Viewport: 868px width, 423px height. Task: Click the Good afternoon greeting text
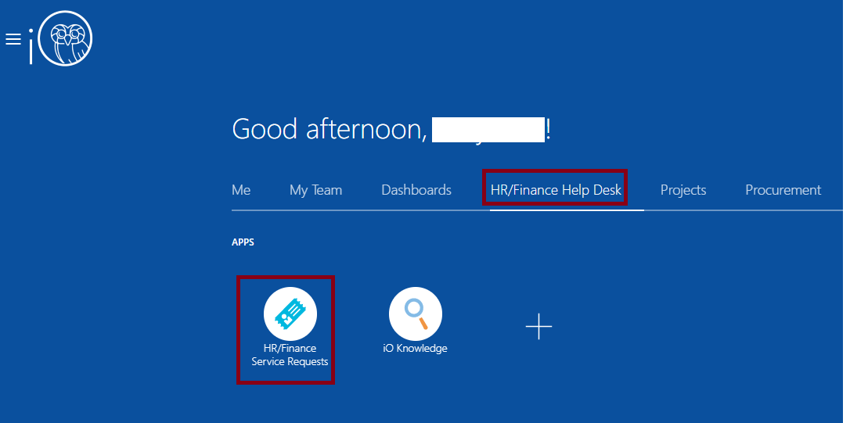(x=329, y=129)
